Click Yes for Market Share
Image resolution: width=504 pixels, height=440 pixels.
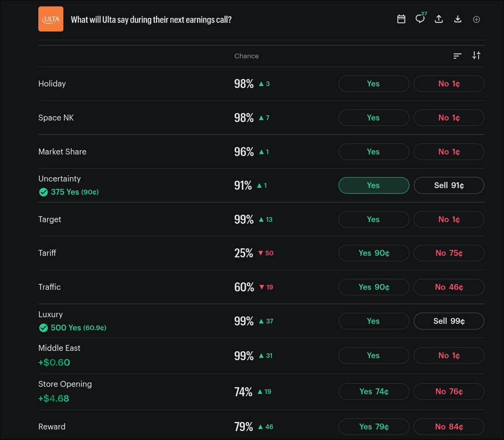[374, 152]
